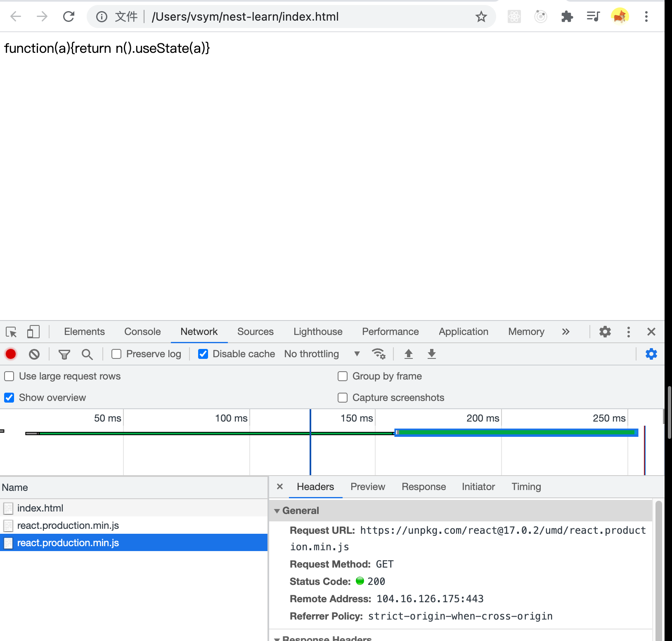Switch to the Console tab
Viewport: 672px width, 641px height.
pyautogui.click(x=142, y=332)
